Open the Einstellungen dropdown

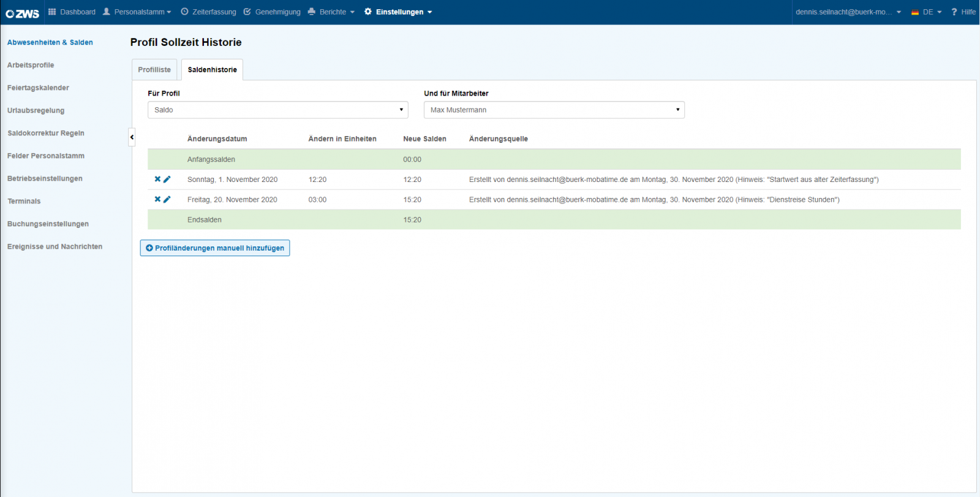click(x=398, y=12)
